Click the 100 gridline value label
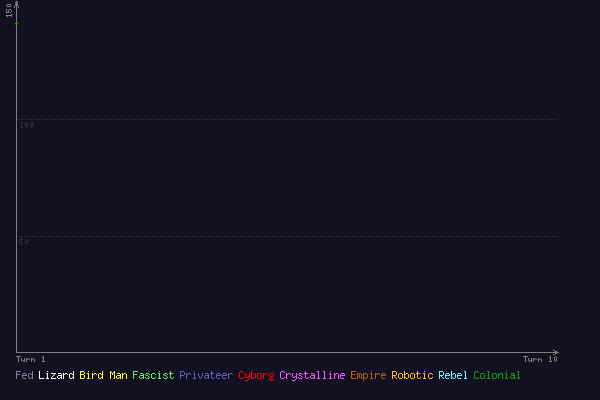The image size is (600, 400). (x=27, y=125)
